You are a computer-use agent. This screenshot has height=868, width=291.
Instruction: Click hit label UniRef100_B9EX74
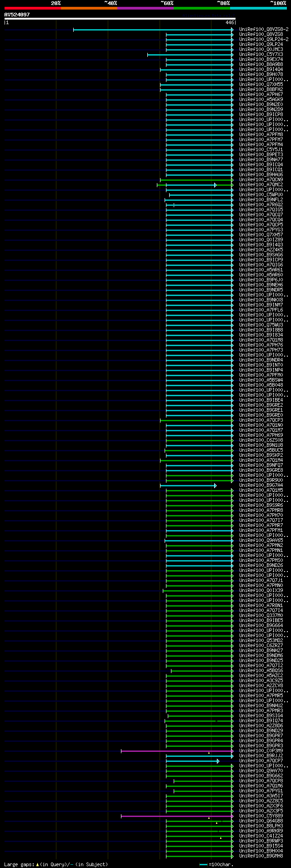click(261, 59)
